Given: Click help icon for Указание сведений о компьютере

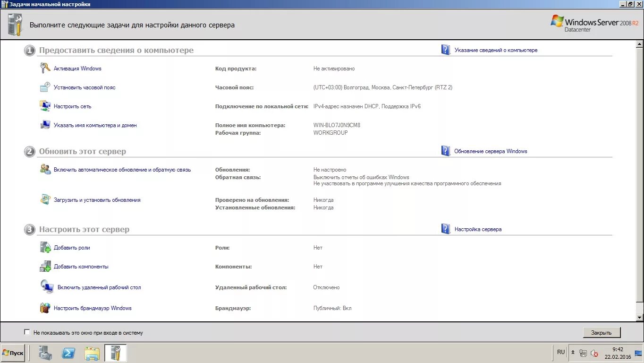Looking at the screenshot, I should pyautogui.click(x=446, y=50).
